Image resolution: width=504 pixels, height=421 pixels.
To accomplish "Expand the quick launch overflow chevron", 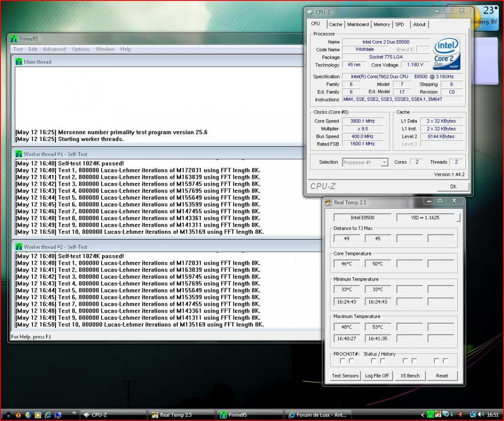I will pyautogui.click(x=74, y=412).
